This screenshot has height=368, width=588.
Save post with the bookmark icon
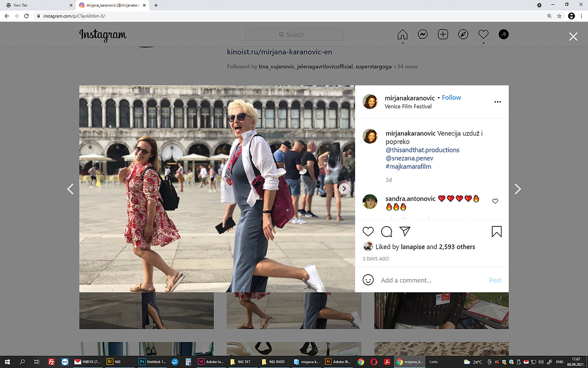coord(496,232)
